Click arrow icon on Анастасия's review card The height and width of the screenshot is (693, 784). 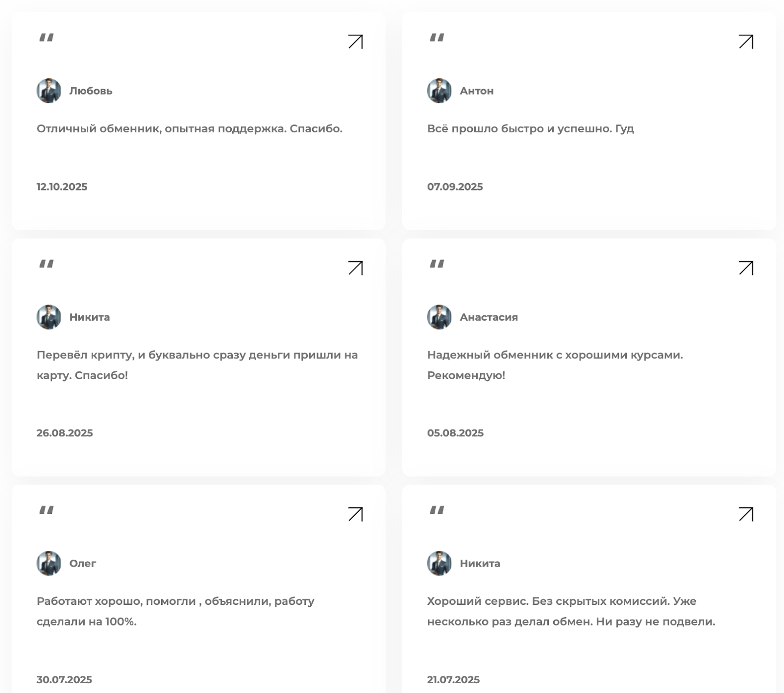[746, 268]
